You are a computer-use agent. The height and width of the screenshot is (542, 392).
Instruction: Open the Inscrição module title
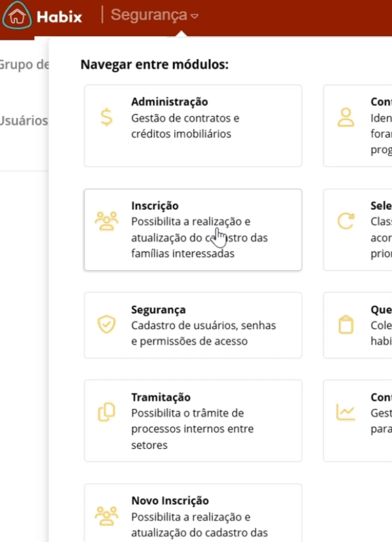(x=155, y=206)
